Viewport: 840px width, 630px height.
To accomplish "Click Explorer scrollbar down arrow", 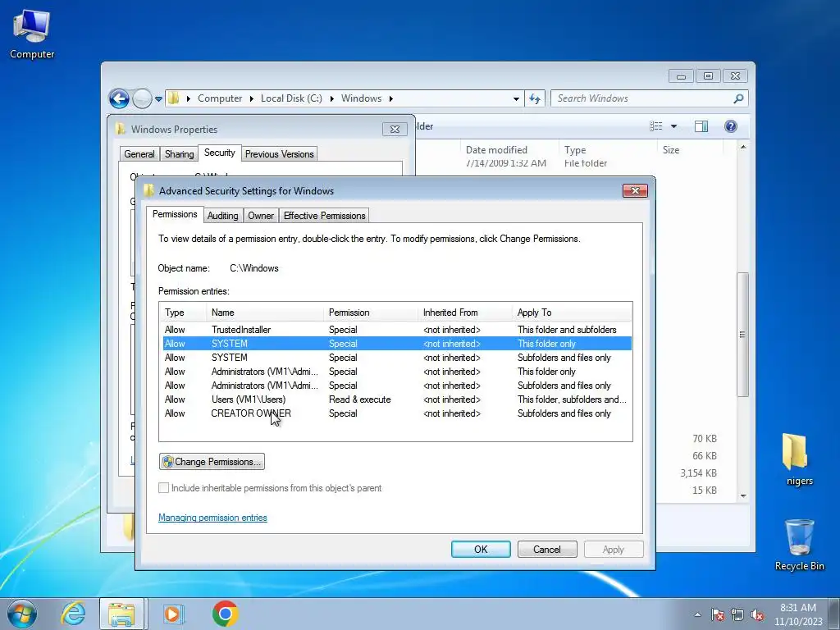I will pos(743,495).
